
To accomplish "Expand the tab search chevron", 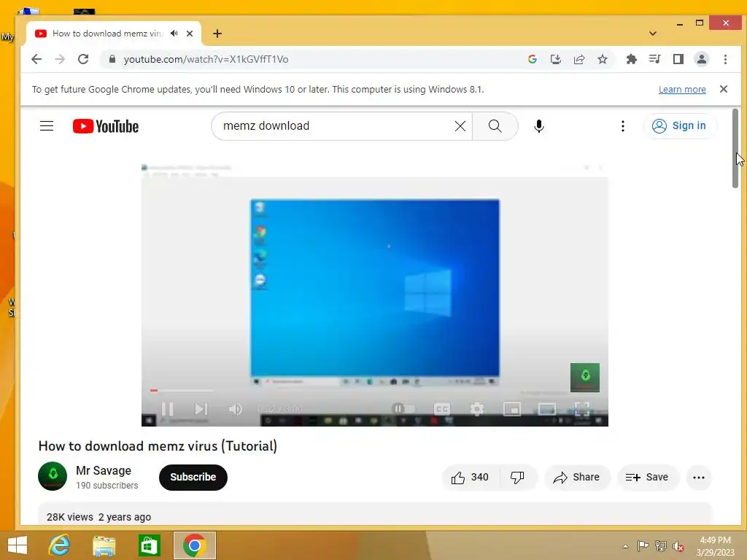I will click(x=653, y=34).
